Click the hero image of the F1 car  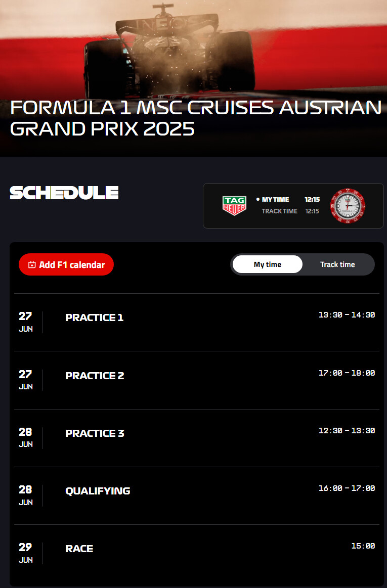click(x=193, y=49)
